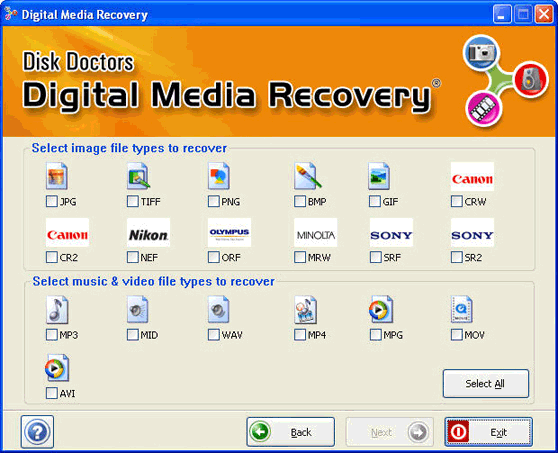Click the Sony logo above SRF
The width and height of the screenshot is (558, 453).
pos(391,232)
